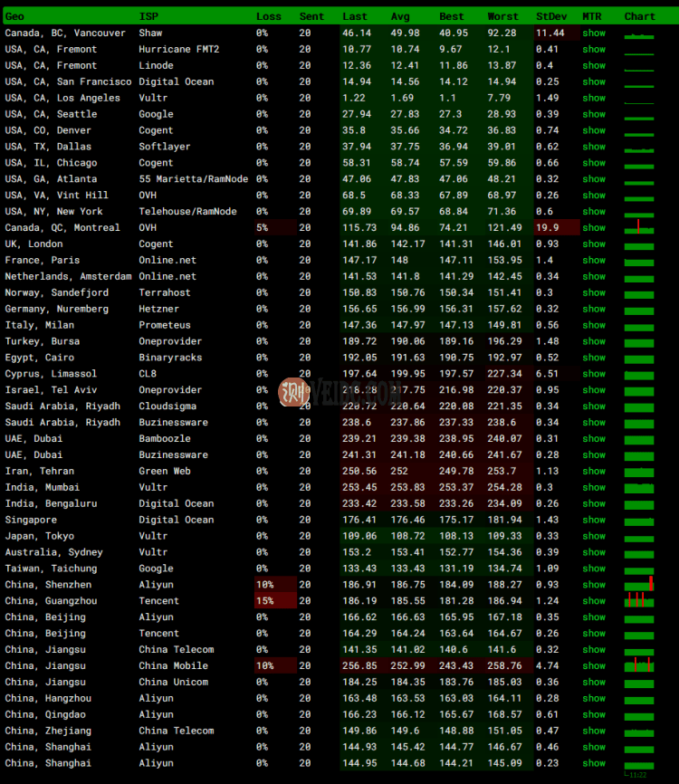Show MTR for Japan, Tokyo Vultr
Image resolution: width=679 pixels, height=784 pixels.
(594, 536)
